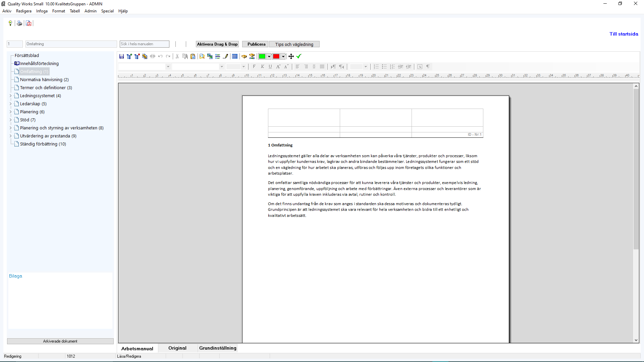Open the green color swatch dropdown arrow
Screen dimensions: 644x362
coord(269,56)
